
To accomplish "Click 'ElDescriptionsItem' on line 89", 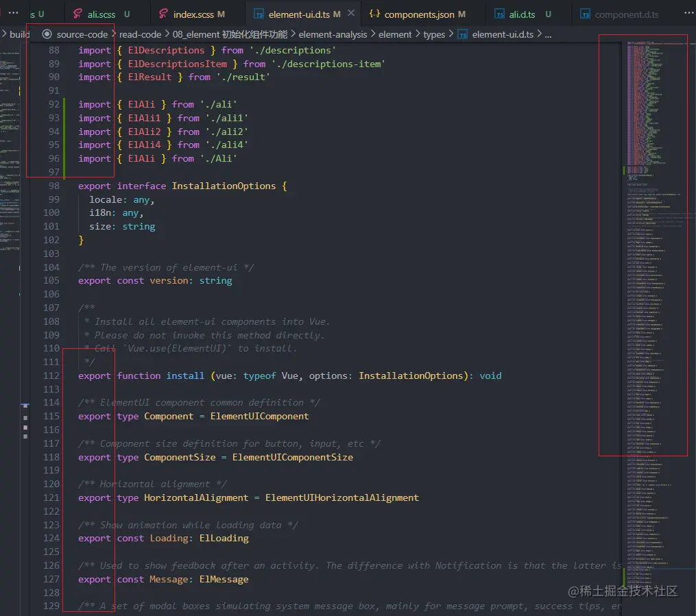I will pyautogui.click(x=177, y=64).
